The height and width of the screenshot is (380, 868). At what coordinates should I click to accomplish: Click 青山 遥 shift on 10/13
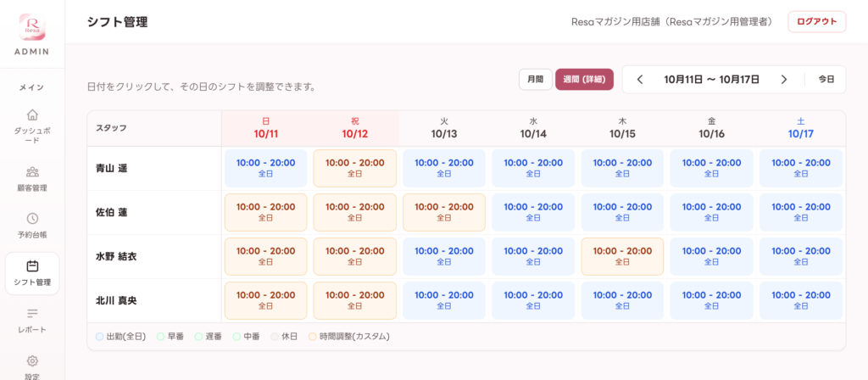(x=444, y=168)
